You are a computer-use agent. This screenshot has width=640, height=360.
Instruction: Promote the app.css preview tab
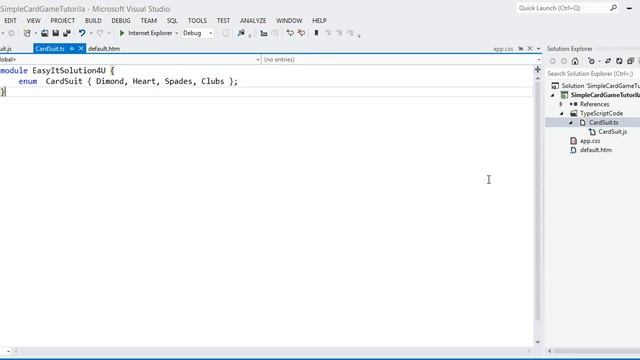tap(521, 49)
